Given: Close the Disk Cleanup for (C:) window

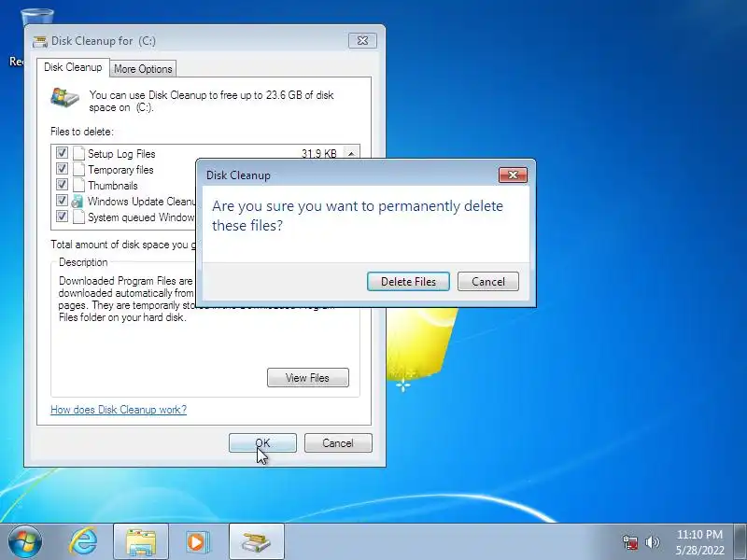Looking at the screenshot, I should 362,40.
